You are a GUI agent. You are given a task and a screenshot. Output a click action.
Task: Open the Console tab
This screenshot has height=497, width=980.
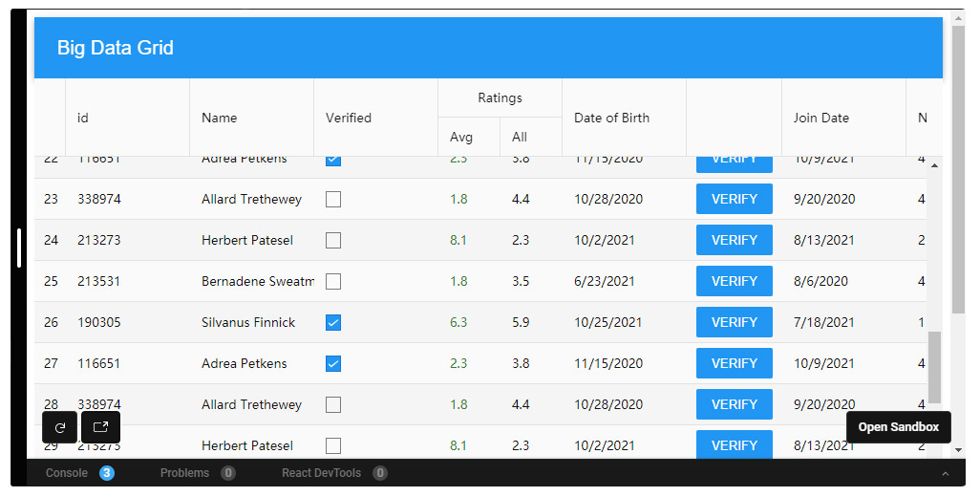coord(67,473)
